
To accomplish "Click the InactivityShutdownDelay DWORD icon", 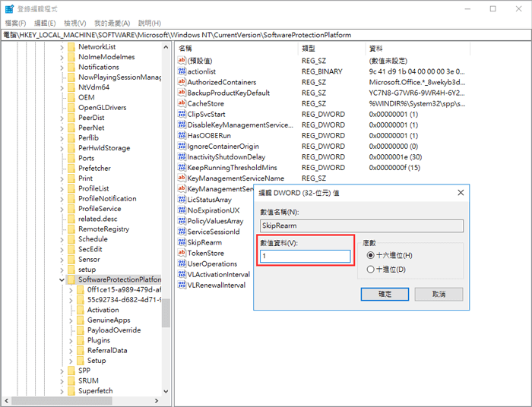I will pyautogui.click(x=182, y=157).
